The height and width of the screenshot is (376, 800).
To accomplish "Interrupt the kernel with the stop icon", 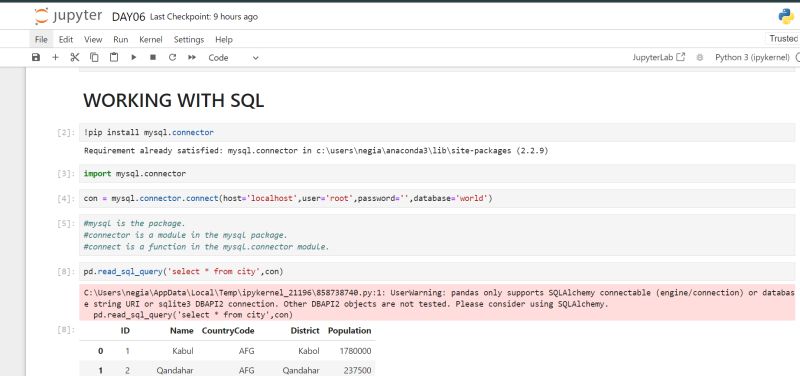I will click(x=153, y=58).
